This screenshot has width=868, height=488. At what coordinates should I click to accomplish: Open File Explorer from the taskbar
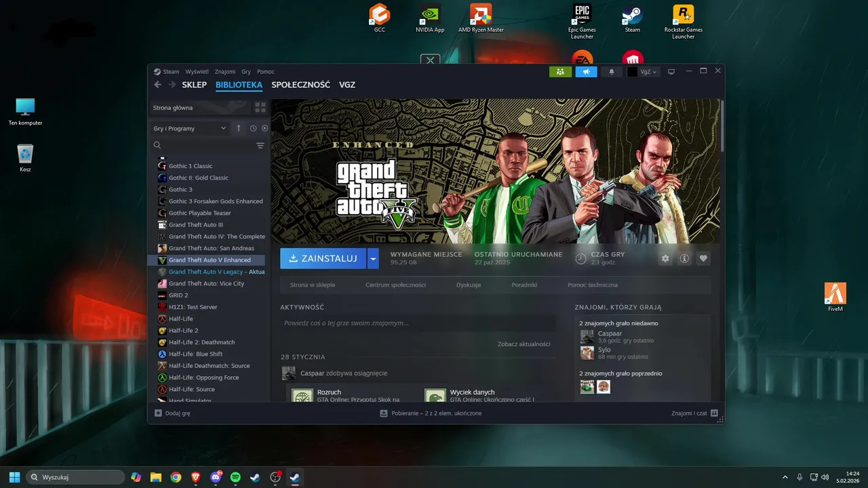[x=156, y=477]
